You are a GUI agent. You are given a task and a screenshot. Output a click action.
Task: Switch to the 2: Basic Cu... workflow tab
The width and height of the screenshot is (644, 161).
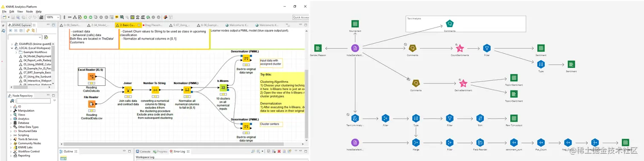(128, 25)
